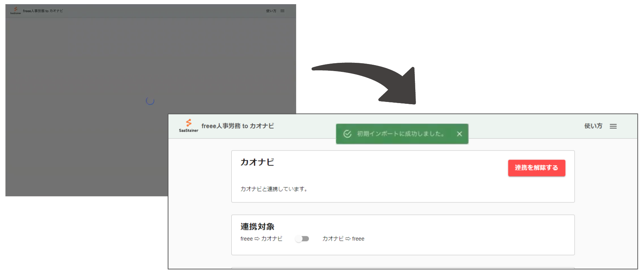Viewport: 644px width, 275px height.
Task: Click the success checkmark icon in notification
Action: pyautogui.click(x=347, y=134)
